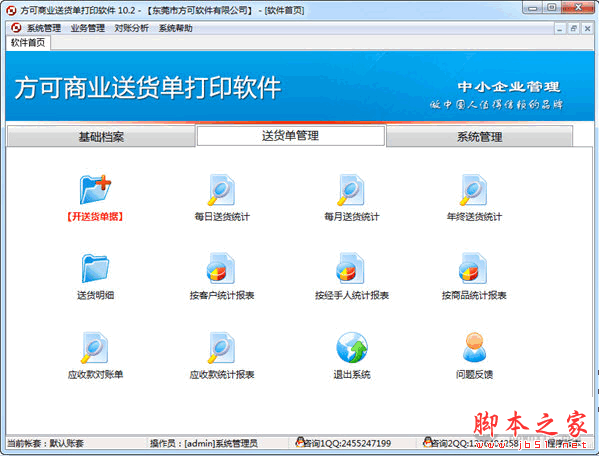Open the 业务管理 menu
Image resolution: width=599 pixels, height=456 pixels.
pyautogui.click(x=87, y=28)
